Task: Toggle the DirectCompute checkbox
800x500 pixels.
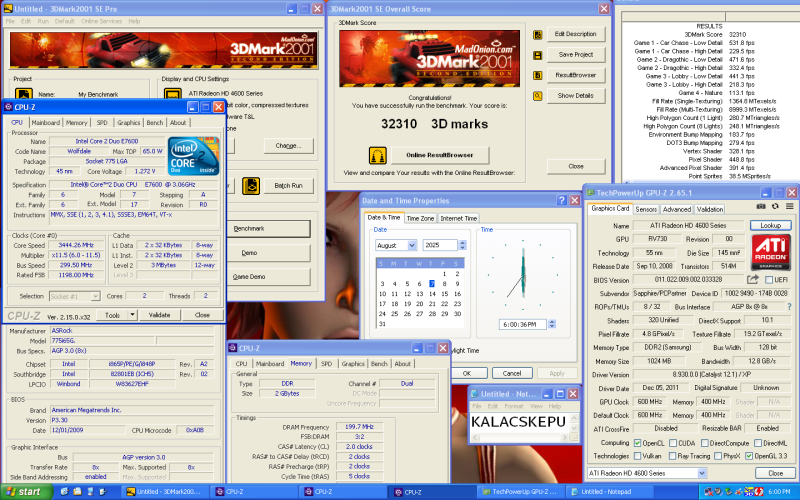Action: [705, 443]
